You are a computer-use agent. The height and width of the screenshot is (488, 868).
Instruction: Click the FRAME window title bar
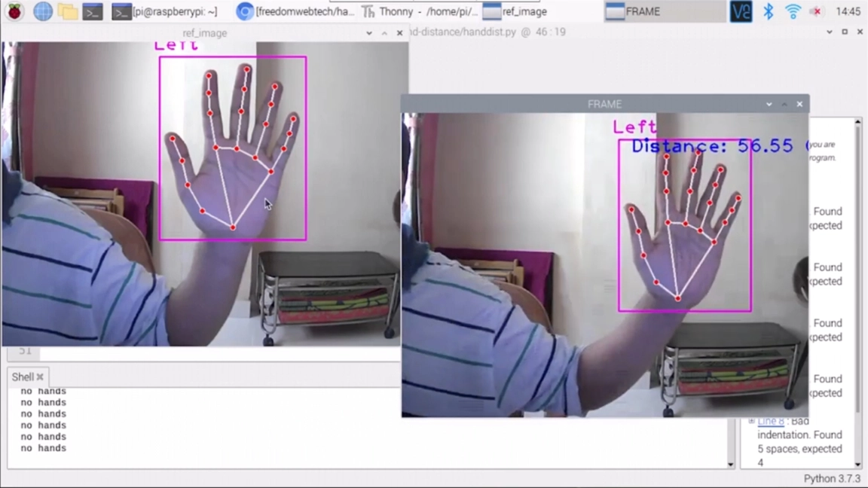[604, 104]
